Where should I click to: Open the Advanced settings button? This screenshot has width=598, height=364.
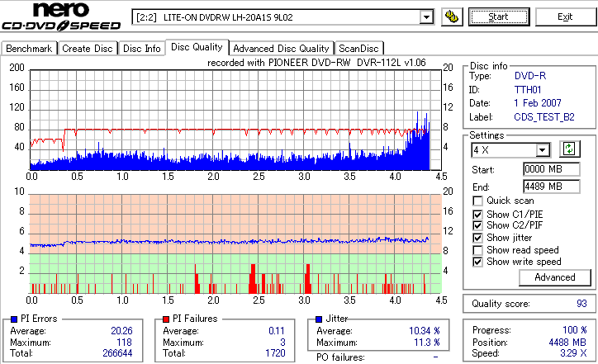coord(555,277)
